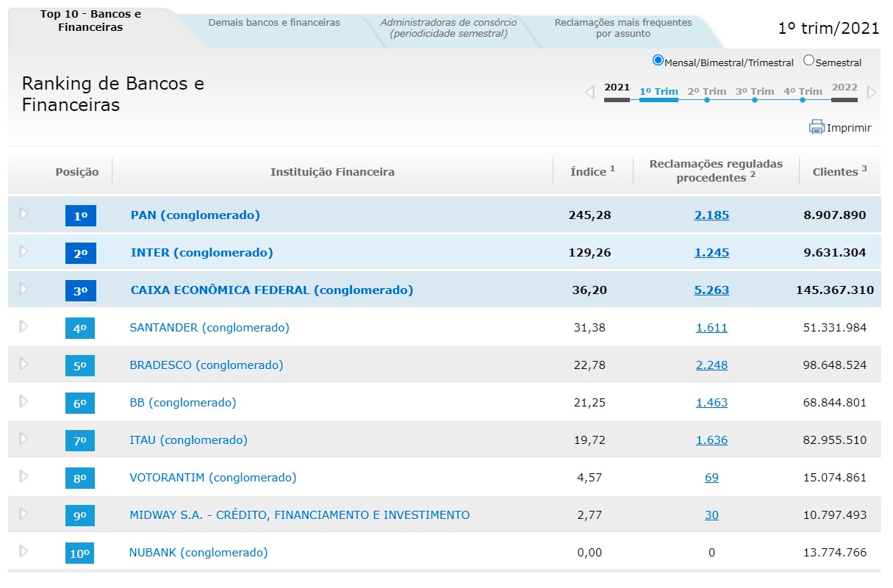This screenshot has width=893, height=588.
Task: Click the 10º position badge for Nubank
Action: point(80,553)
